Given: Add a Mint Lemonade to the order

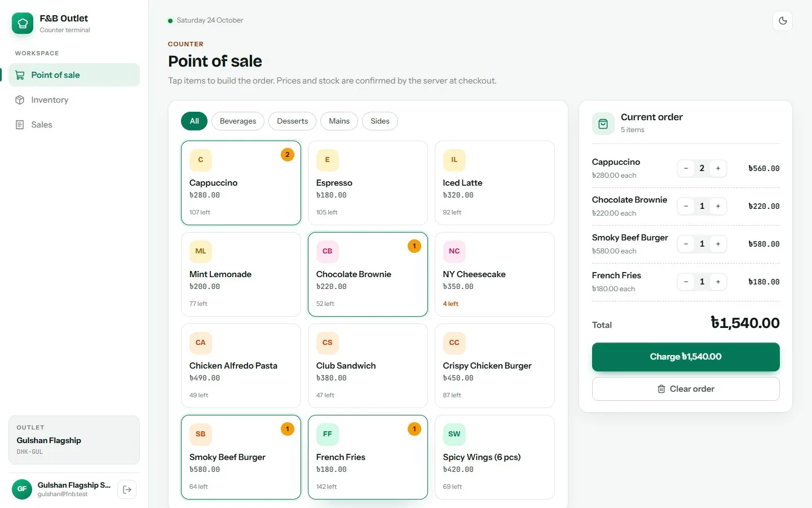Looking at the screenshot, I should (x=241, y=274).
